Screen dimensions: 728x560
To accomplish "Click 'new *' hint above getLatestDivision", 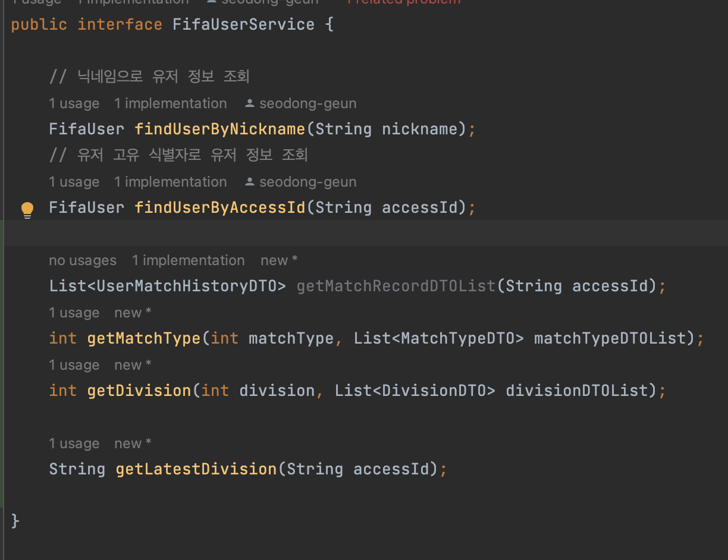I will (133, 443).
